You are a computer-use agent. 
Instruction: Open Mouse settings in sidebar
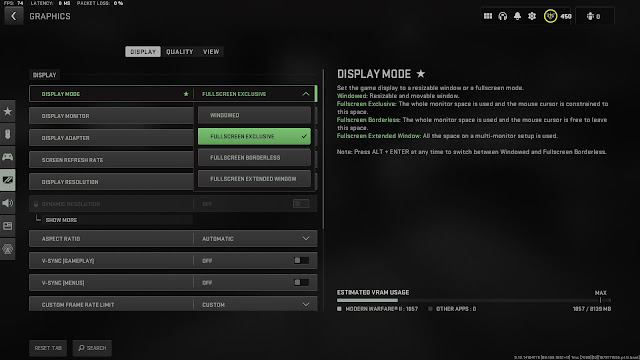point(8,134)
